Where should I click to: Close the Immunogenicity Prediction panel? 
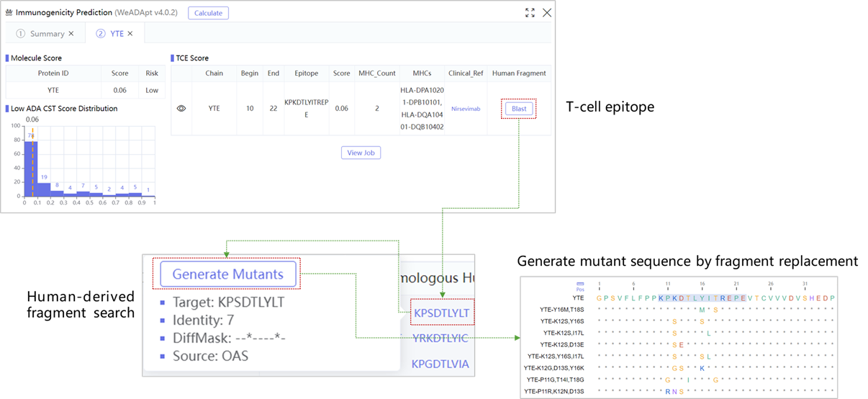(547, 13)
